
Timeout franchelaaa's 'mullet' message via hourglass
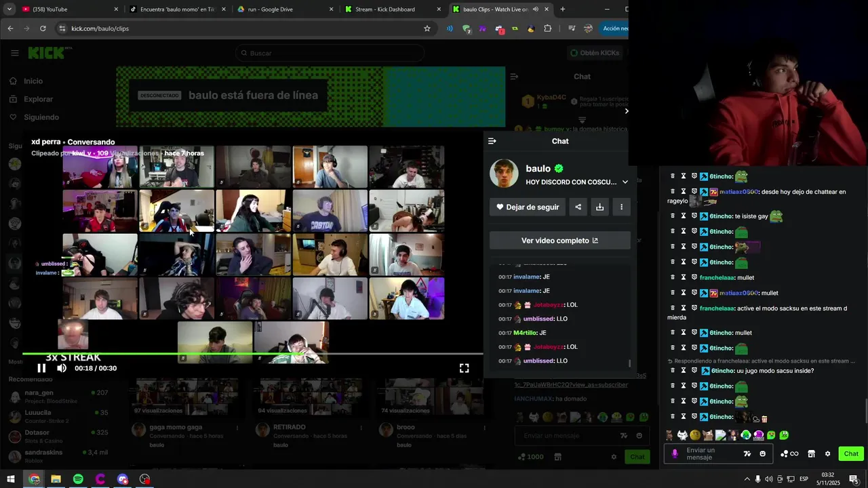[x=684, y=277]
